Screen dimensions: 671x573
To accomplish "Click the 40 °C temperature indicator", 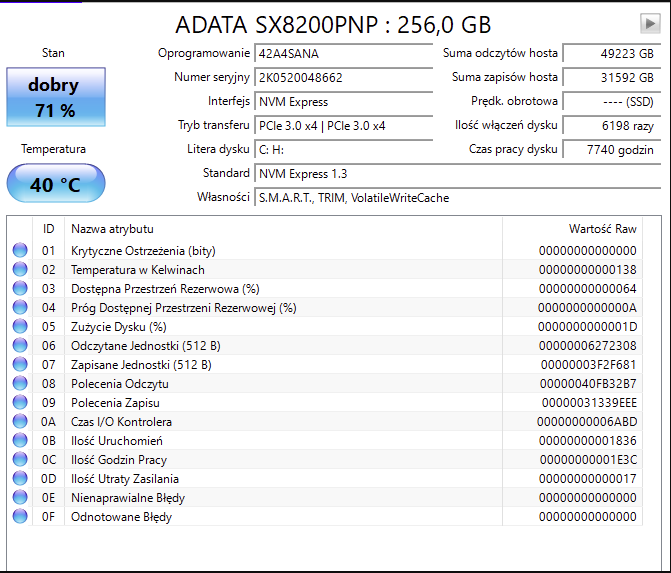I will (55, 185).
